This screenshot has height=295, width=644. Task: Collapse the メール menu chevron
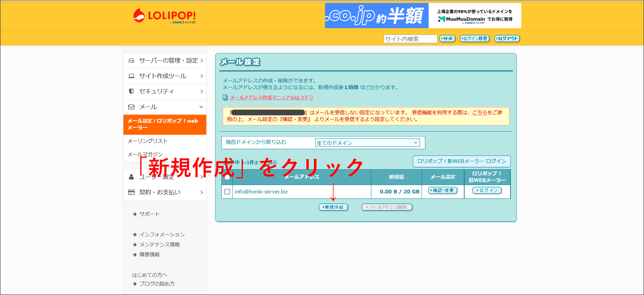tap(201, 107)
